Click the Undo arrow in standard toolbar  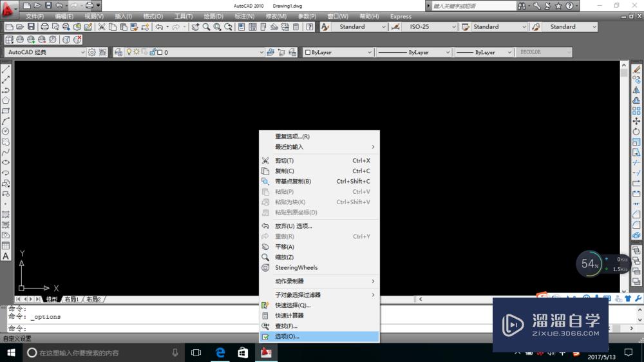click(x=159, y=26)
